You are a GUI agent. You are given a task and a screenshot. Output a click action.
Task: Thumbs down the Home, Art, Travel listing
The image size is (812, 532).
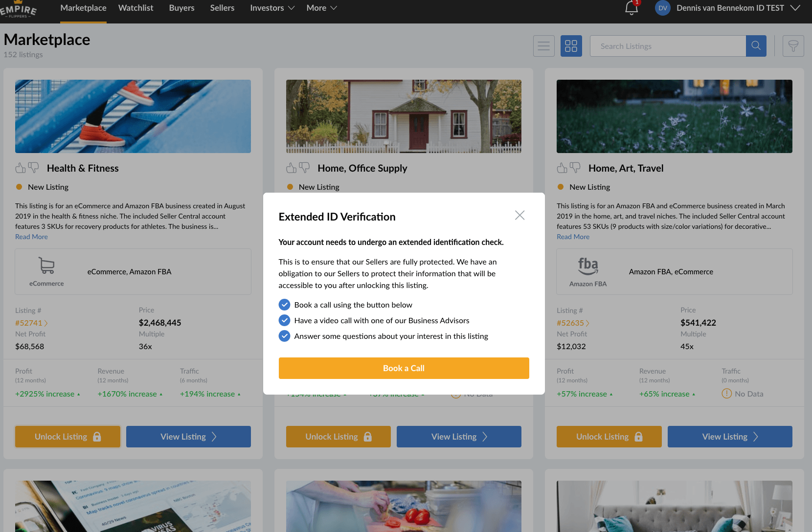[575, 168]
